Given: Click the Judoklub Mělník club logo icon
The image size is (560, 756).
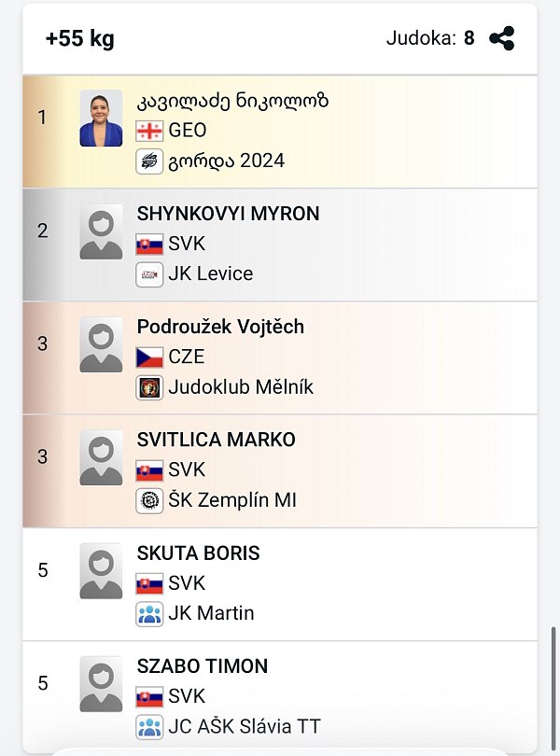Looking at the screenshot, I should (149, 387).
